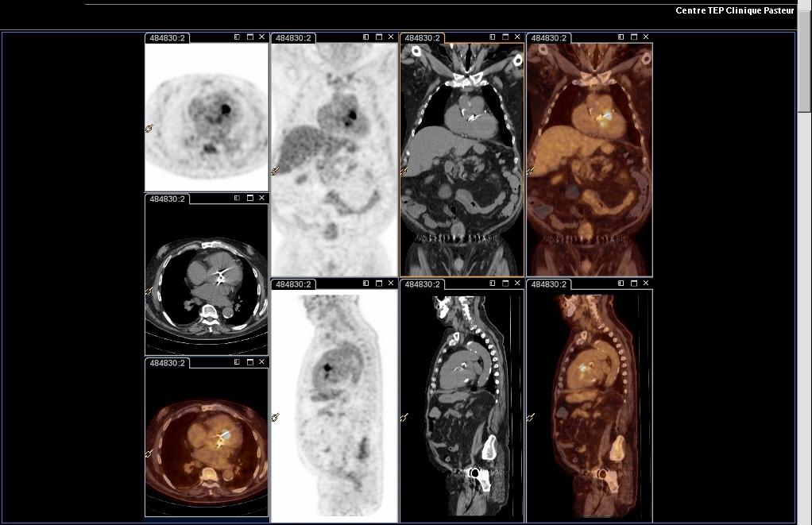Maximize the coronal PET viewport
This screenshot has width=812, height=525.
(379, 37)
